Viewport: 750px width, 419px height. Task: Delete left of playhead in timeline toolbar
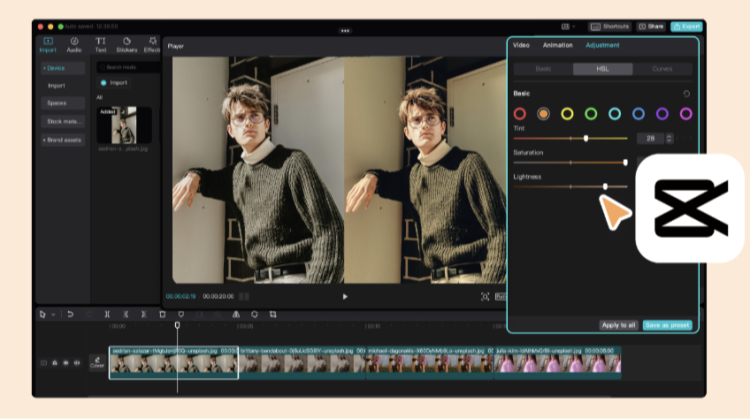click(x=125, y=314)
